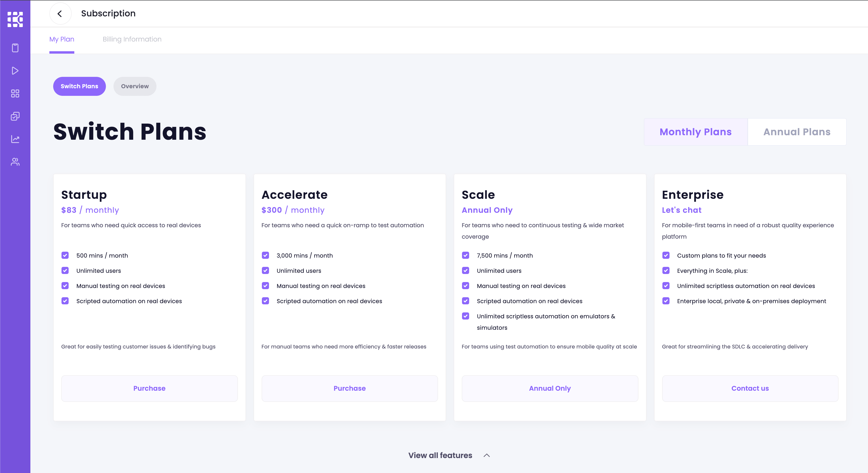This screenshot has height=473, width=868.
Task: Click the Enterprise plan title
Action: [693, 195]
